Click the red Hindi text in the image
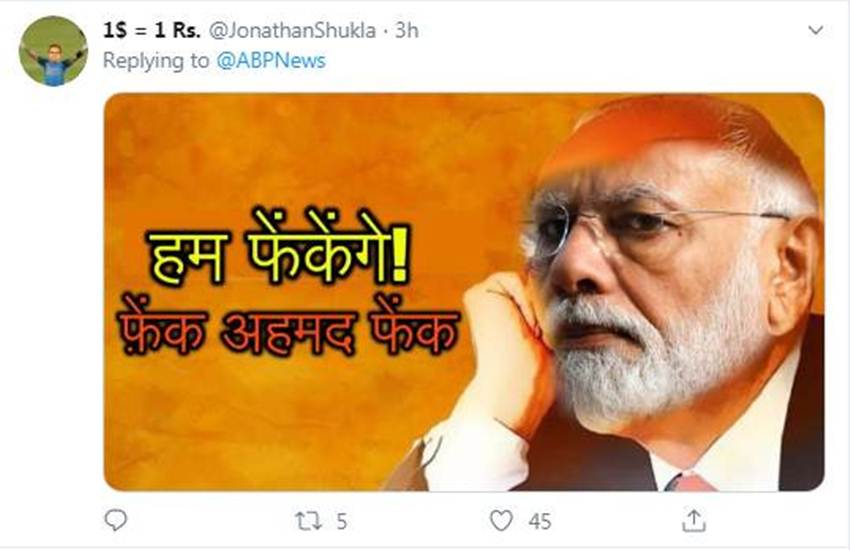 pos(288,327)
